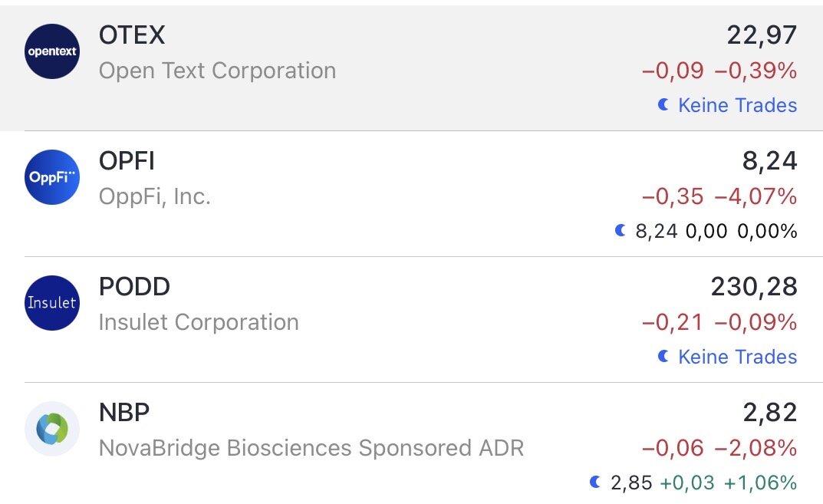
Task: Click Insulet Corporation company name
Action: 199,322
